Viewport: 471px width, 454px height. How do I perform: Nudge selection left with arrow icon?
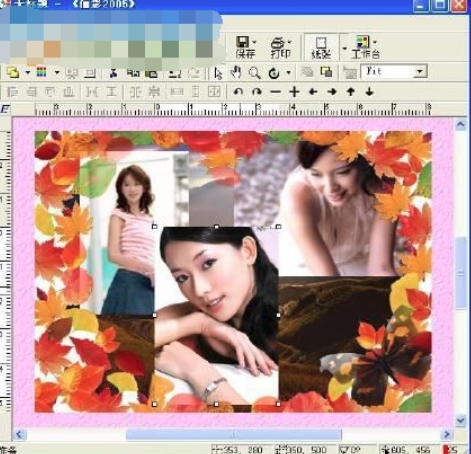pos(313,92)
